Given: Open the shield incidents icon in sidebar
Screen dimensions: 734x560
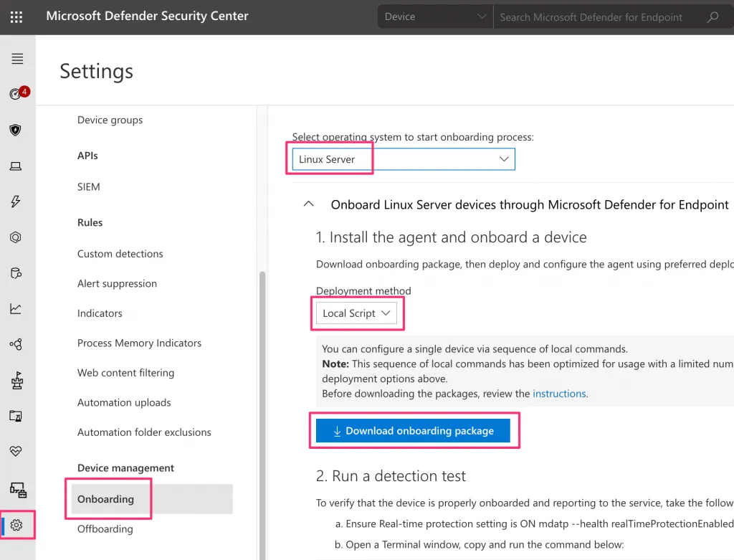Looking at the screenshot, I should tap(16, 130).
